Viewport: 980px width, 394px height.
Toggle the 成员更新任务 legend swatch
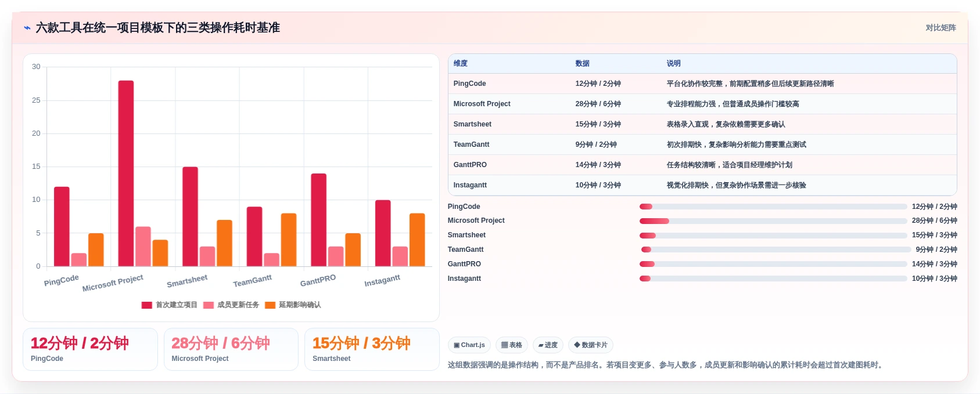tap(209, 305)
